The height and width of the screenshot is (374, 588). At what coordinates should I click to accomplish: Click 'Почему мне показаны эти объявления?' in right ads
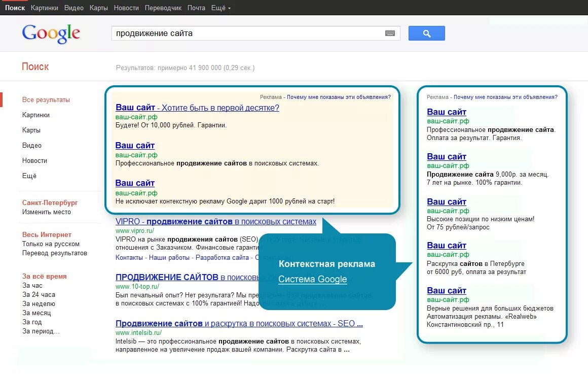pyautogui.click(x=505, y=97)
